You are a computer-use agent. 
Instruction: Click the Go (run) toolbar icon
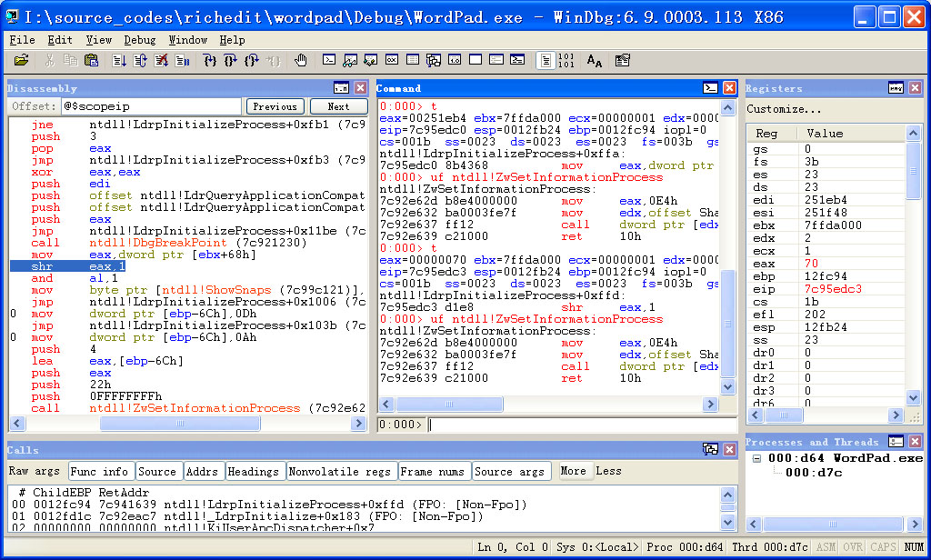pyautogui.click(x=119, y=60)
